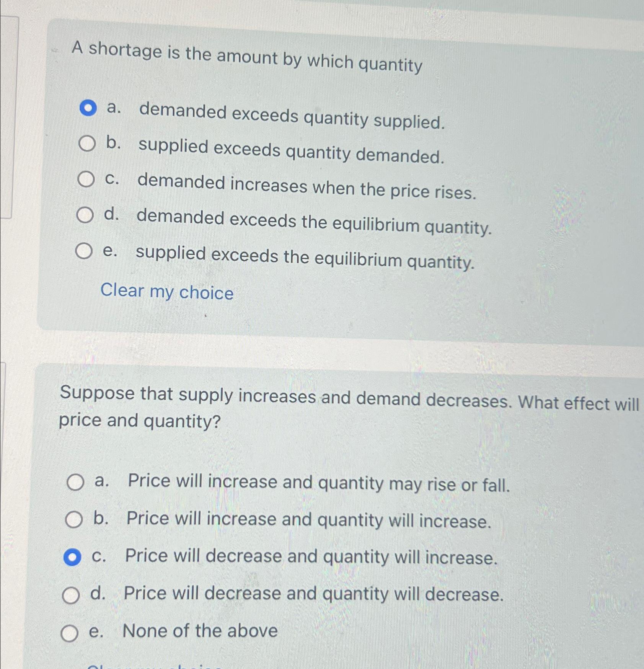Screen dimensions: 644x669
Task: Click the partially visible Clear my choice link at bottom
Action: [153, 666]
